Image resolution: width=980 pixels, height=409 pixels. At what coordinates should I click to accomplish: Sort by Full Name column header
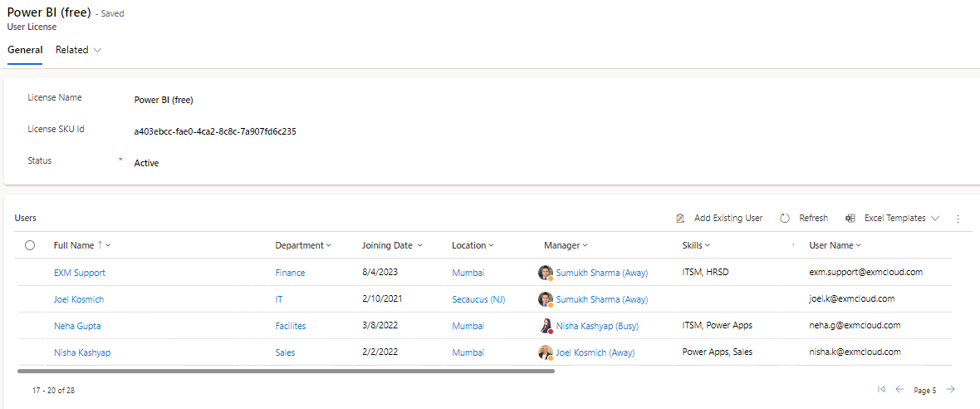pyautogui.click(x=74, y=245)
